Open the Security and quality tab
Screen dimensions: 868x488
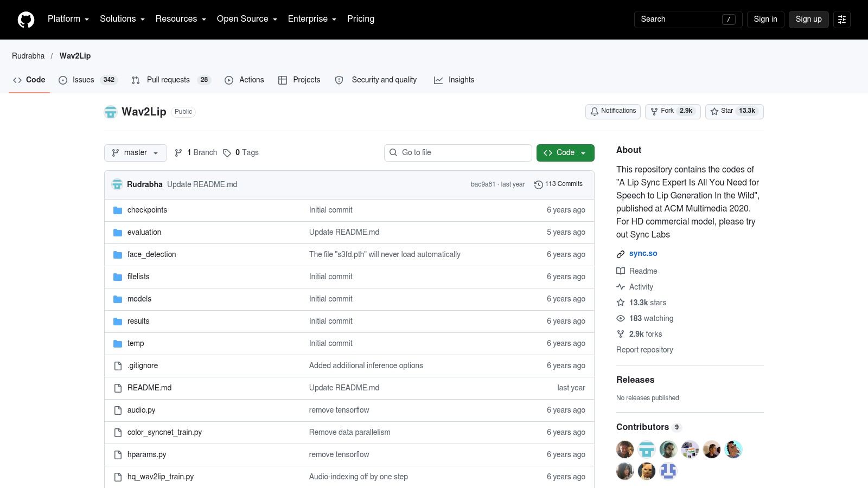(376, 80)
